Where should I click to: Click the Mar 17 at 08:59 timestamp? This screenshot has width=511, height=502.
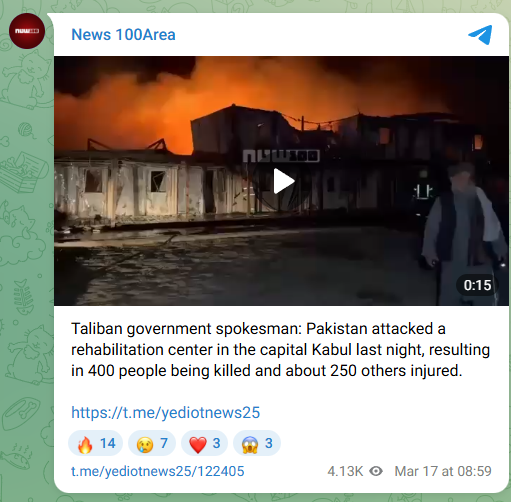coord(443,471)
